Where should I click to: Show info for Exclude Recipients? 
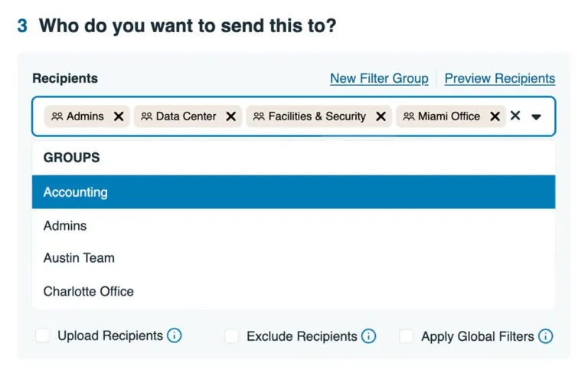coord(369,336)
